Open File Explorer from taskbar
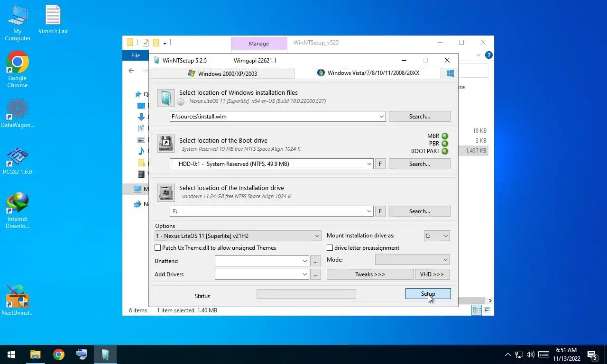The height and width of the screenshot is (364, 607). [36, 355]
